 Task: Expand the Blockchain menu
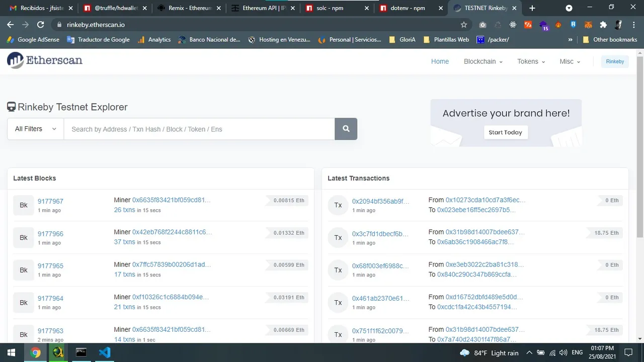coord(483,61)
